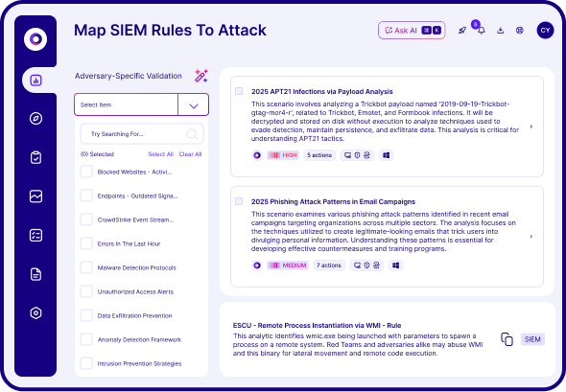566x392 pixels.
Task: Tick the Unauthorized Access Alerts checkbox
Action: 86,291
